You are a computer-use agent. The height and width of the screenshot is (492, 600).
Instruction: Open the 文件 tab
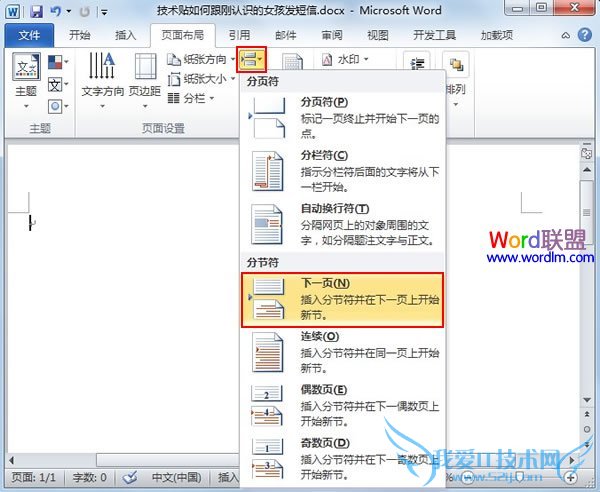tap(29, 35)
